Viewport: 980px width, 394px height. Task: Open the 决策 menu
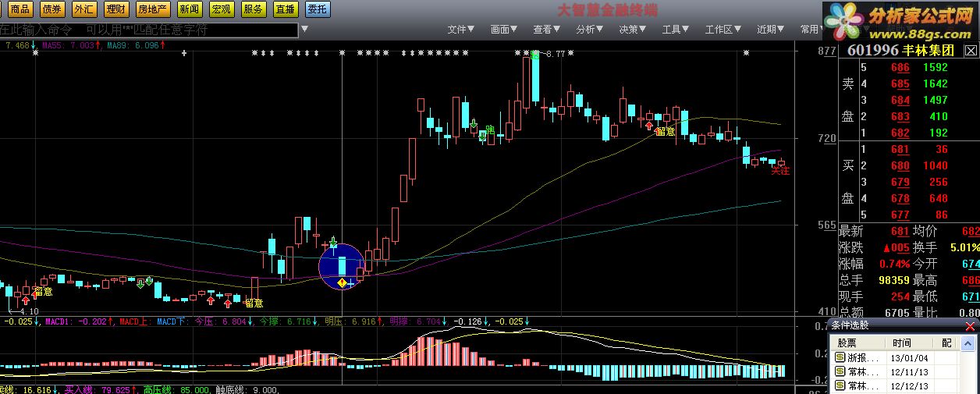pyautogui.click(x=633, y=30)
